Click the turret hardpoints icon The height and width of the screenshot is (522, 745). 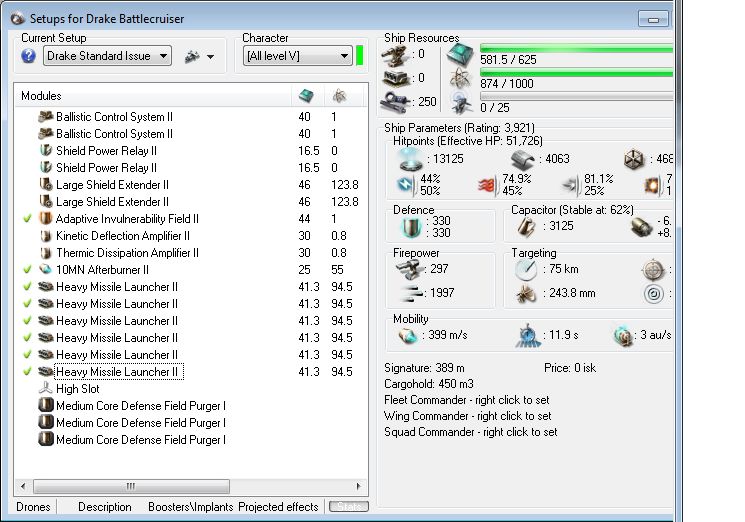395,57
